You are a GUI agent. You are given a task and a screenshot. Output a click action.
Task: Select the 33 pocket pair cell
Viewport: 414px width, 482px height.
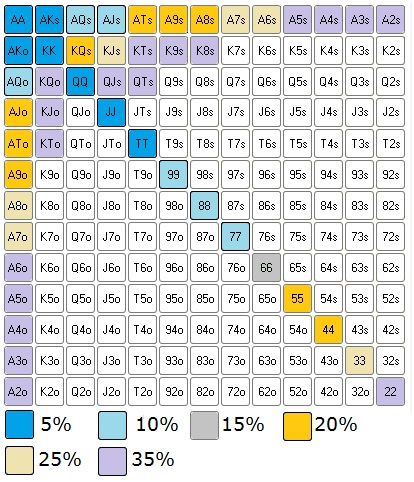[359, 360]
